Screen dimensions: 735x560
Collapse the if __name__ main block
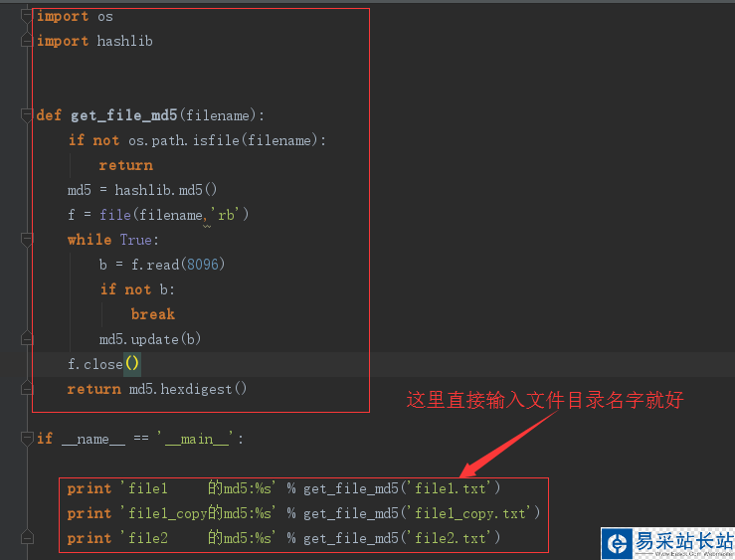tap(27, 439)
